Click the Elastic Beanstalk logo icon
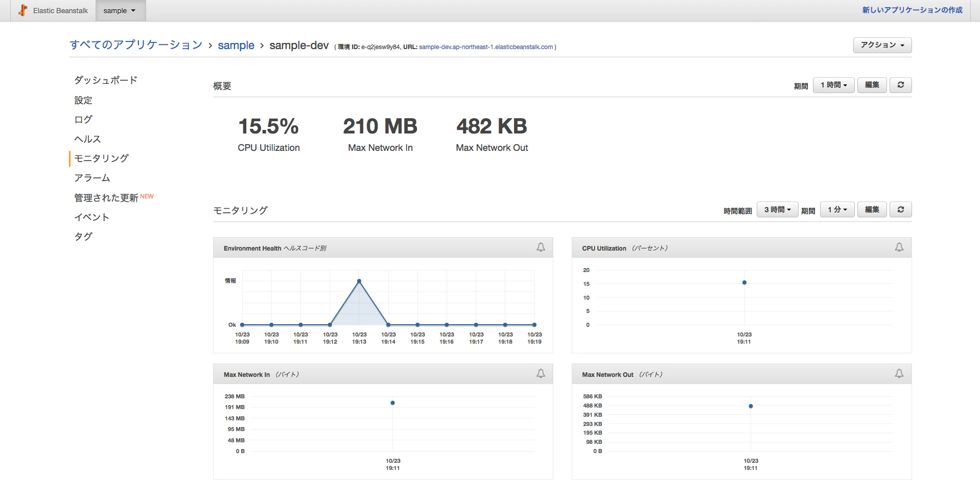The image size is (980, 494). (x=23, y=10)
